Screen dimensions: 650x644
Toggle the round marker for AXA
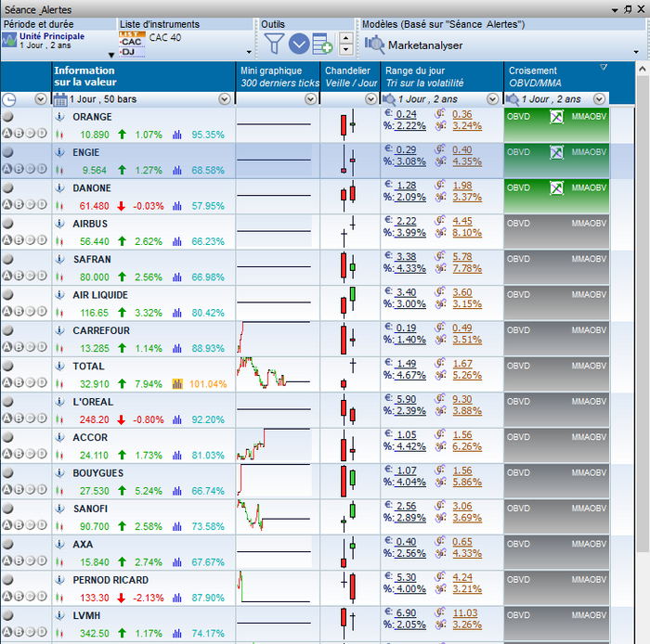7,544
